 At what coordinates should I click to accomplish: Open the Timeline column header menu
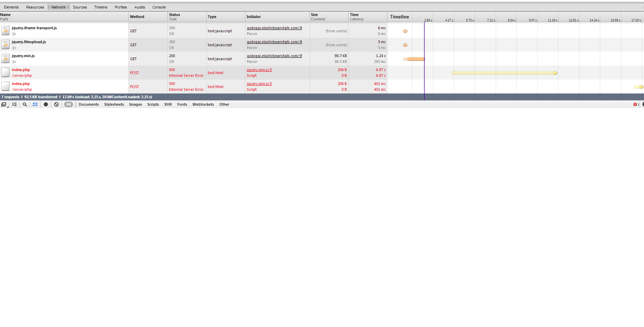click(400, 17)
